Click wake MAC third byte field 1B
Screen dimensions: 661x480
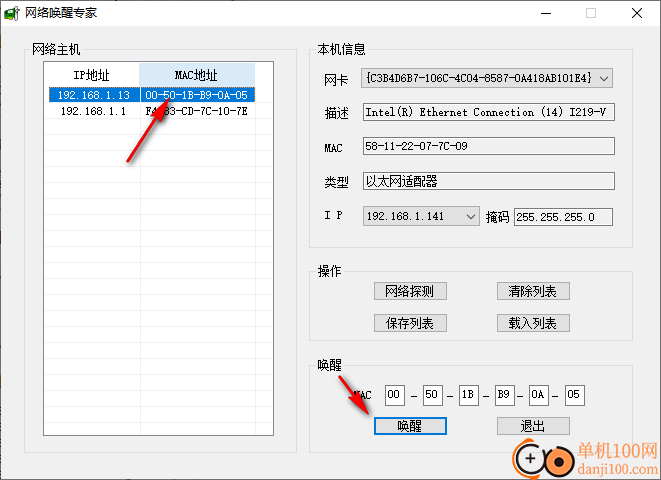coord(469,395)
